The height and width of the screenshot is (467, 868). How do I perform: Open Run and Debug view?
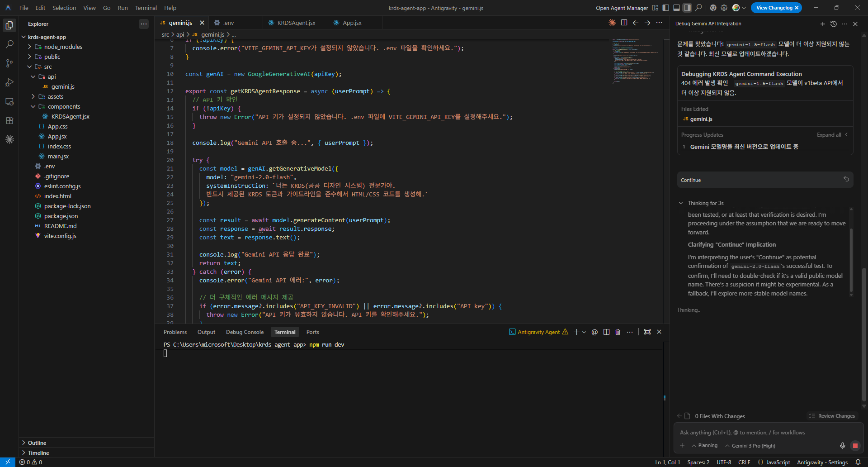[9, 82]
